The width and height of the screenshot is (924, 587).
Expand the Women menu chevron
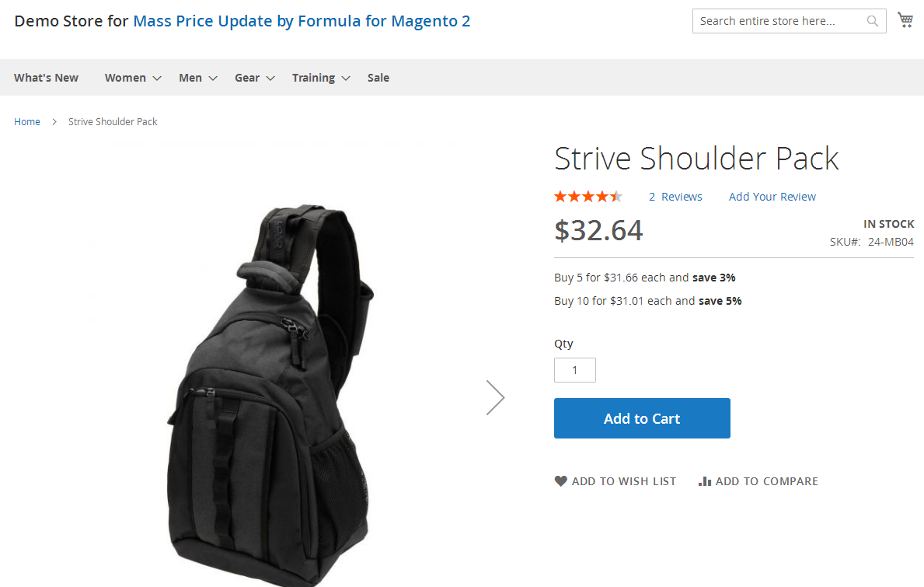coord(157,79)
